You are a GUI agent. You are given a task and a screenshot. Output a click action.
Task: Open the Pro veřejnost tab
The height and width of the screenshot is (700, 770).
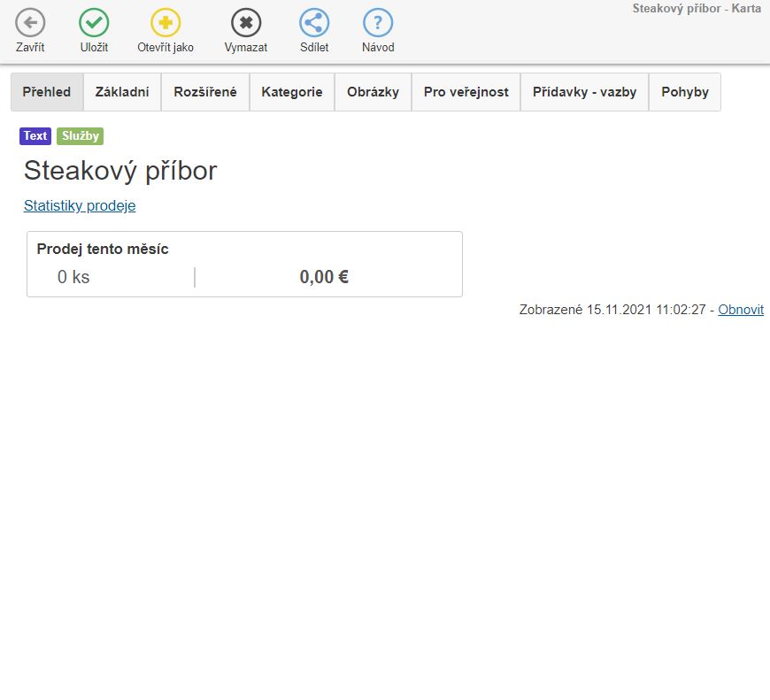(x=466, y=92)
